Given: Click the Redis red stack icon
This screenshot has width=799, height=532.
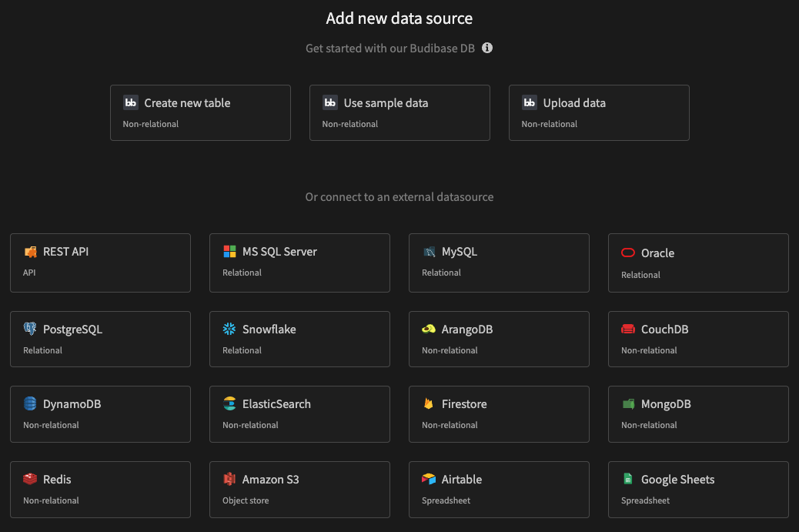Looking at the screenshot, I should coord(30,479).
